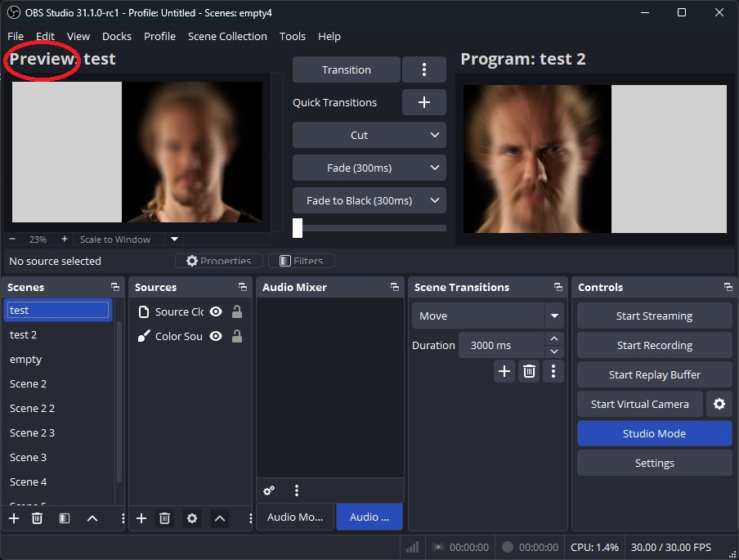
Task: Select Scene 2 3 in scenes list
Action: click(58, 432)
